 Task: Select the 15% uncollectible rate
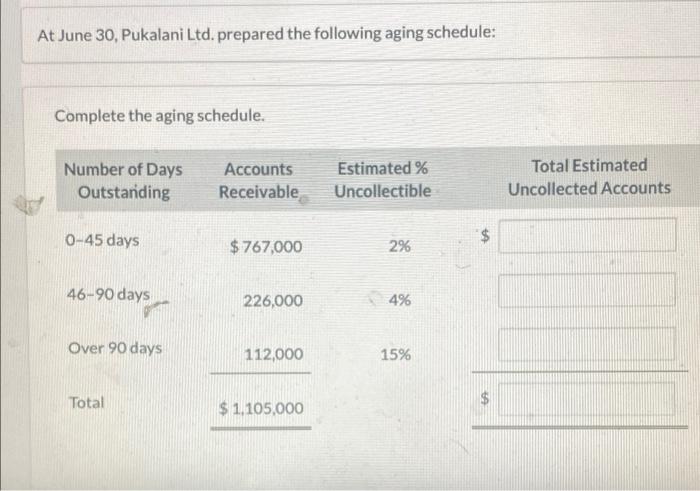396,354
